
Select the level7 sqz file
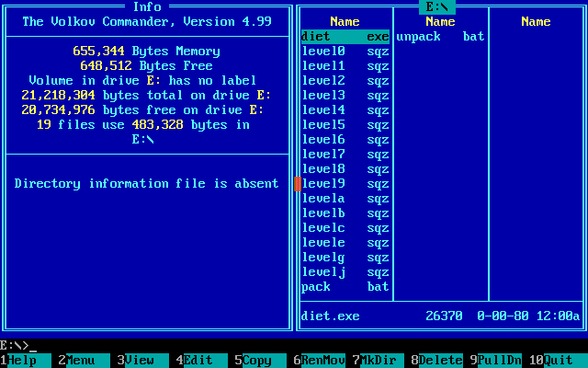click(345, 155)
